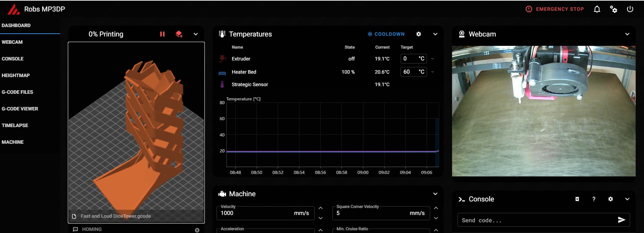644x233 pixels.
Task: Decrease Square Corner Velocity value
Action: [436, 218]
